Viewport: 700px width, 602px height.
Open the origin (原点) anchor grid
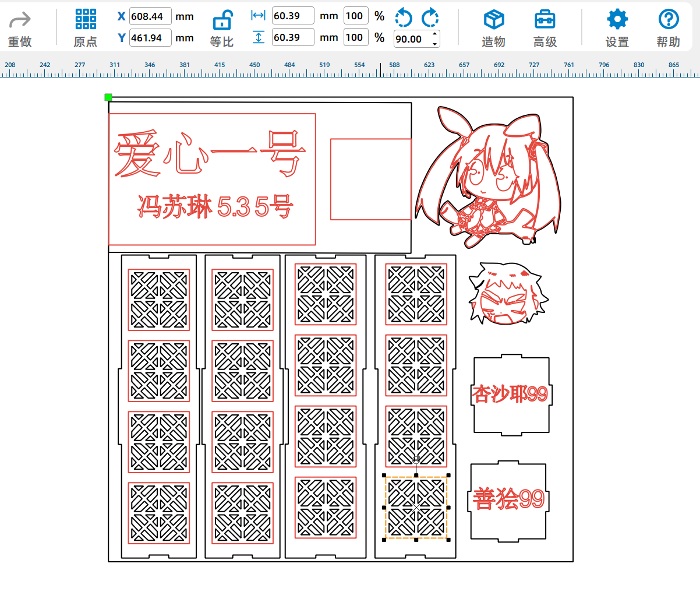[86, 19]
